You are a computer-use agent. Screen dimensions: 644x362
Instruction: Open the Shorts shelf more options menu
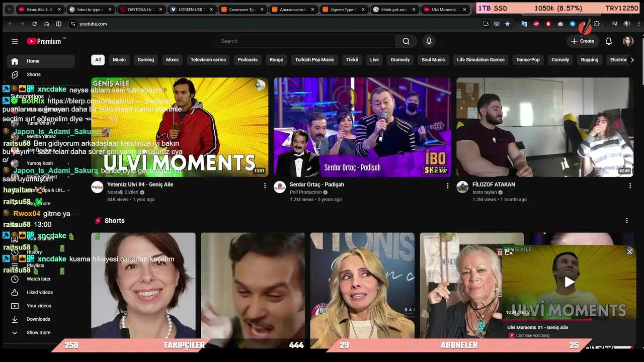click(x=627, y=221)
